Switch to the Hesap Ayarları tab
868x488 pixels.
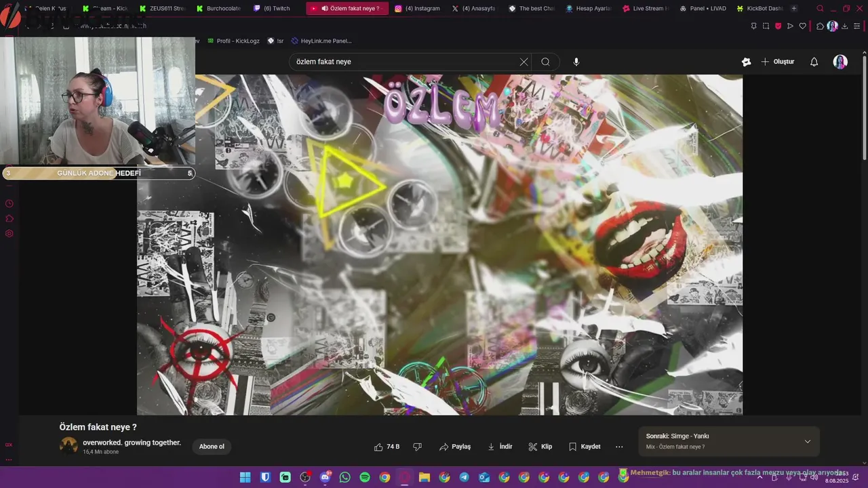pyautogui.click(x=588, y=8)
